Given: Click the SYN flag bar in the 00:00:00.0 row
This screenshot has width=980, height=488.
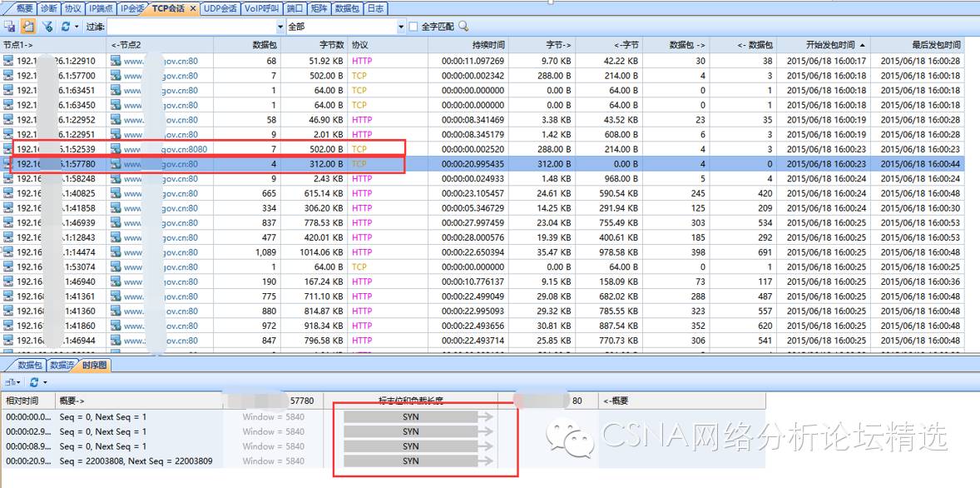Looking at the screenshot, I should click(411, 416).
